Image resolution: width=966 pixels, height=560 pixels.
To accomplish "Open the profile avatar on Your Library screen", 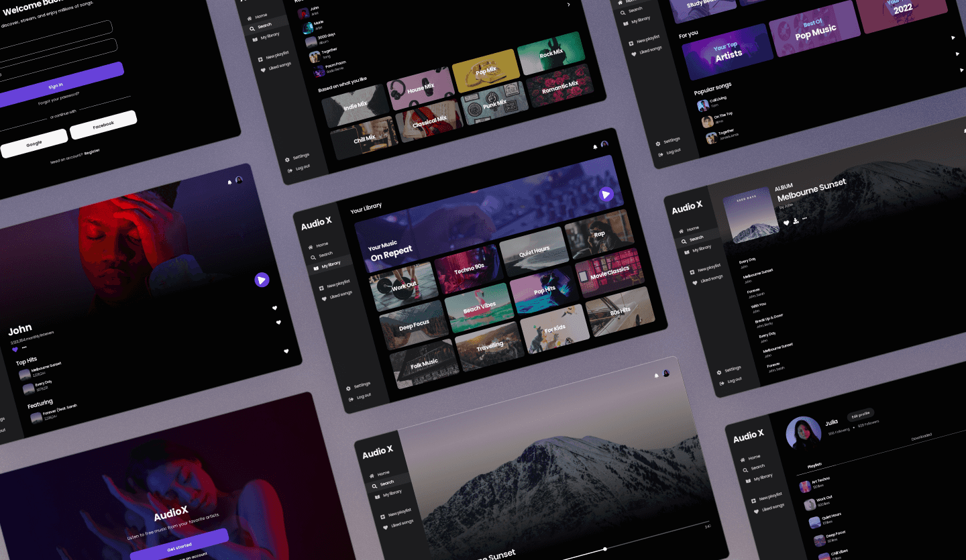I will (x=604, y=144).
